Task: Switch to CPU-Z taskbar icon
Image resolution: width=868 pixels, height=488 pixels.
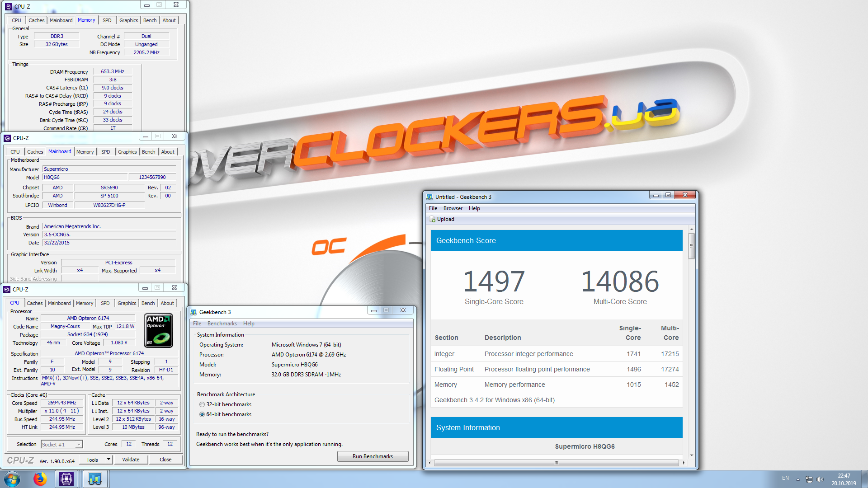Action: 66,479
